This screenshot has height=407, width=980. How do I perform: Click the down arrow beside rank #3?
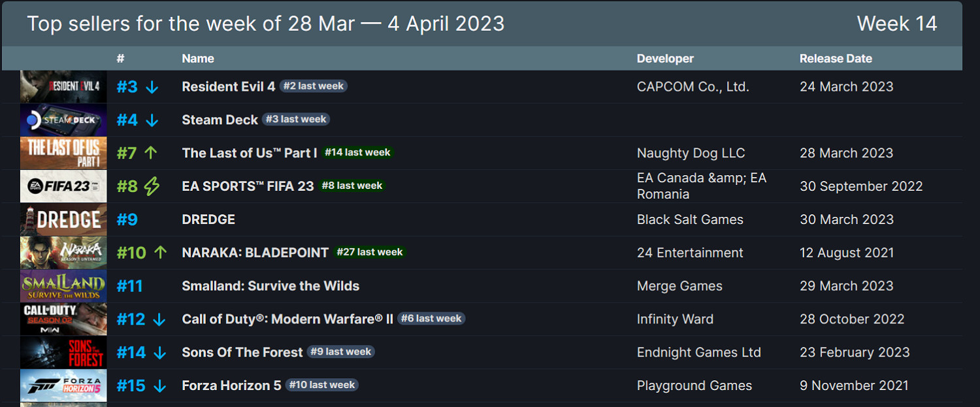coord(152,87)
